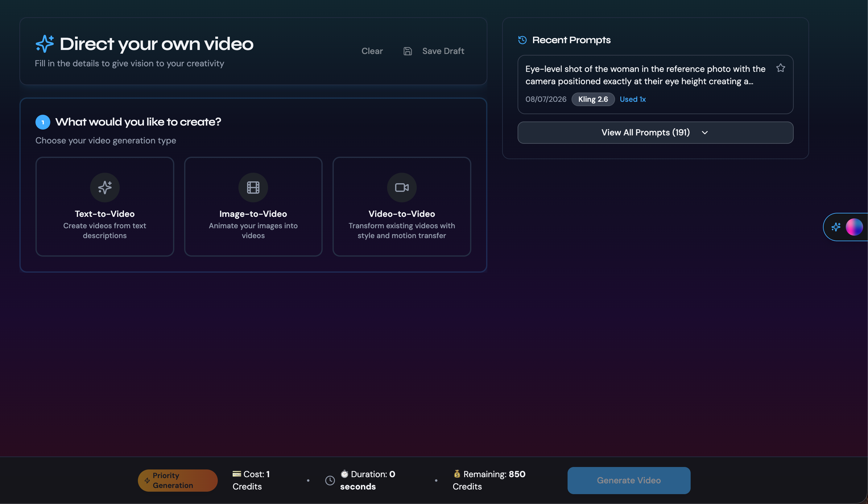Clear the form with Clear button
The height and width of the screenshot is (504, 868).
point(372,51)
